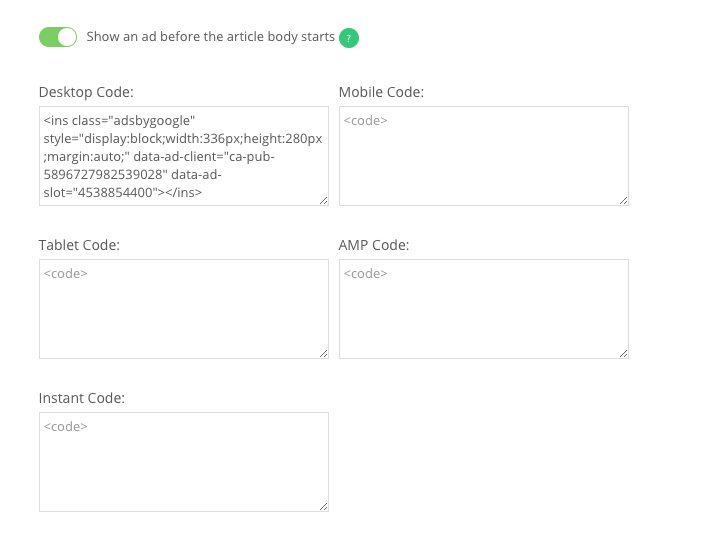Click the "Instant Code:" label
Screen dimensions: 708x533
tap(82, 398)
